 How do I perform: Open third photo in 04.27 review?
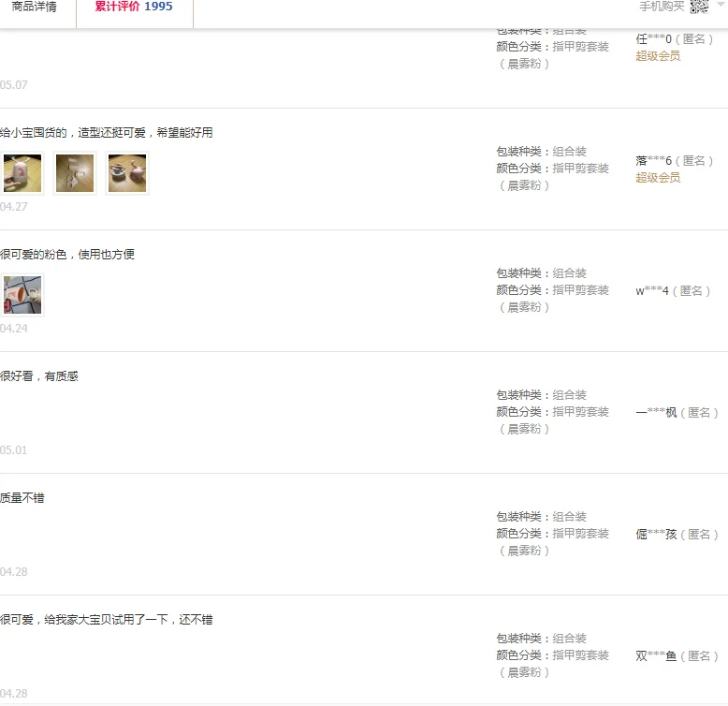(x=127, y=173)
